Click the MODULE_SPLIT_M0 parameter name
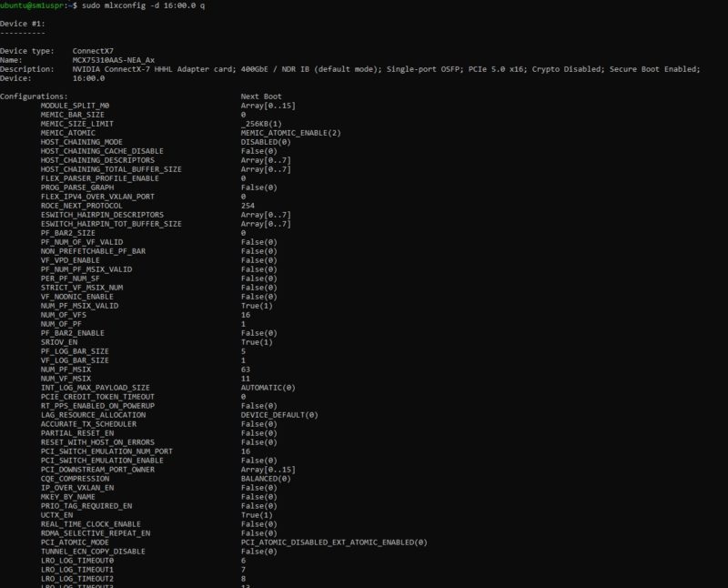 [x=75, y=105]
